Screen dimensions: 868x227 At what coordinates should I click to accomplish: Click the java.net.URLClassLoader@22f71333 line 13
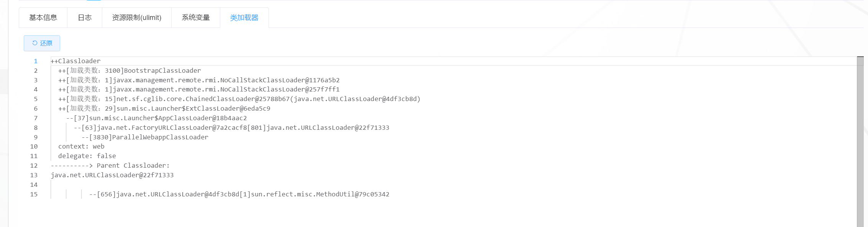click(112, 175)
